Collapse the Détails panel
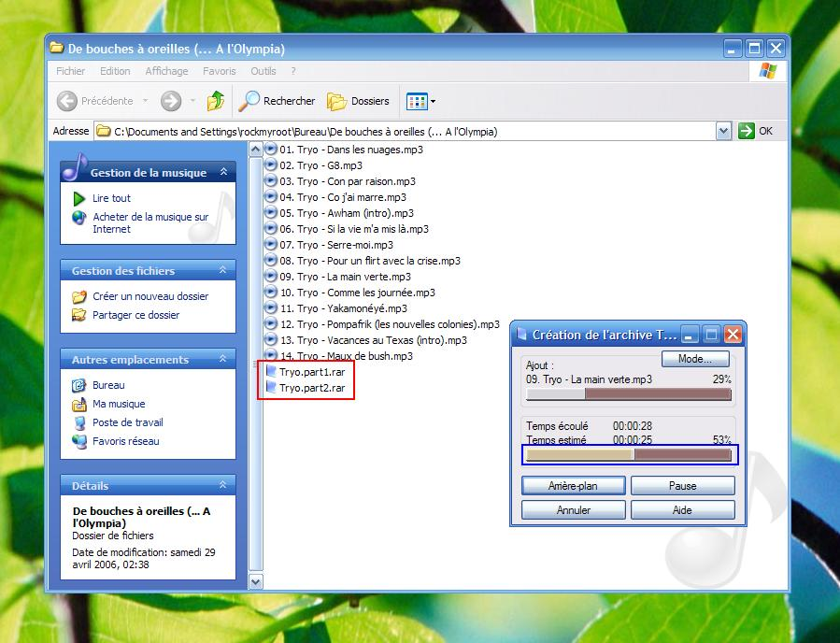 click(223, 486)
